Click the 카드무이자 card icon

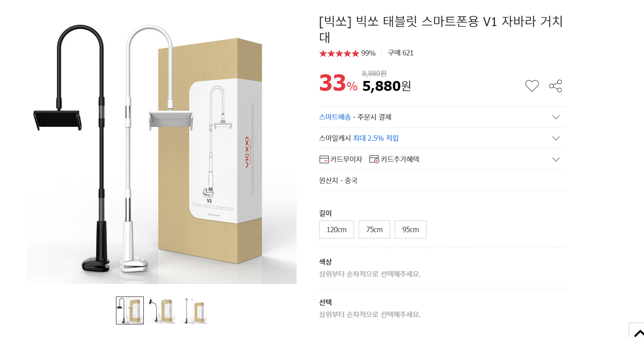coord(324,159)
